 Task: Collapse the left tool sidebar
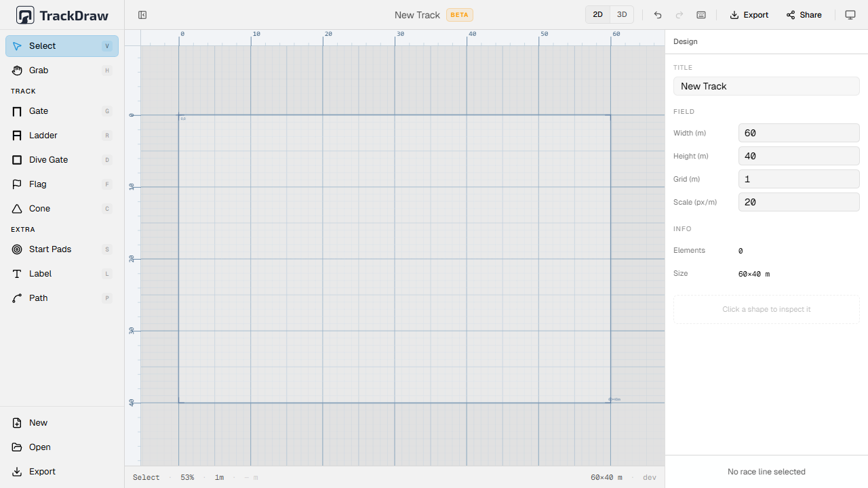(x=142, y=14)
